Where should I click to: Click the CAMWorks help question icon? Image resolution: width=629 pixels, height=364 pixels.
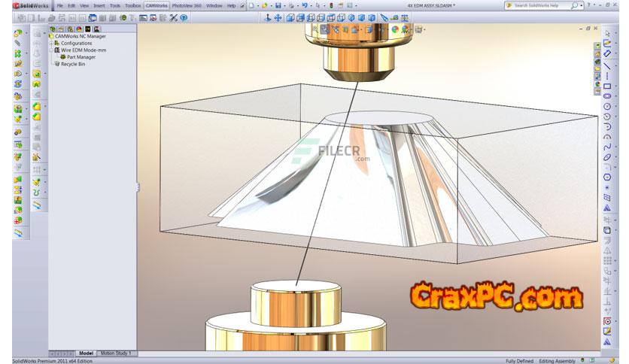[184, 17]
